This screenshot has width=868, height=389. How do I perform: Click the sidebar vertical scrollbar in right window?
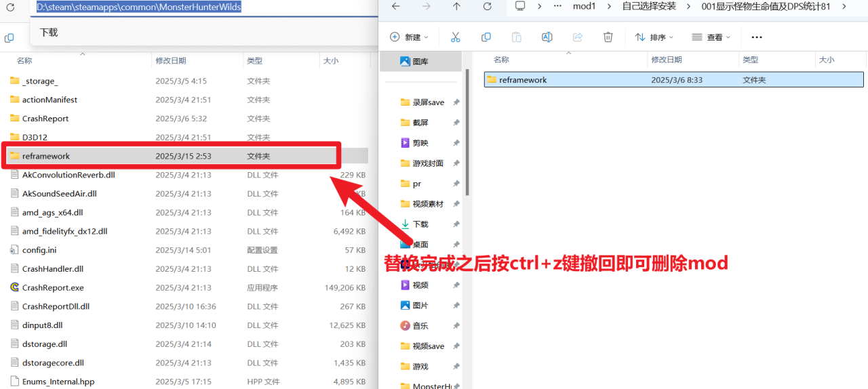pyautogui.click(x=467, y=134)
